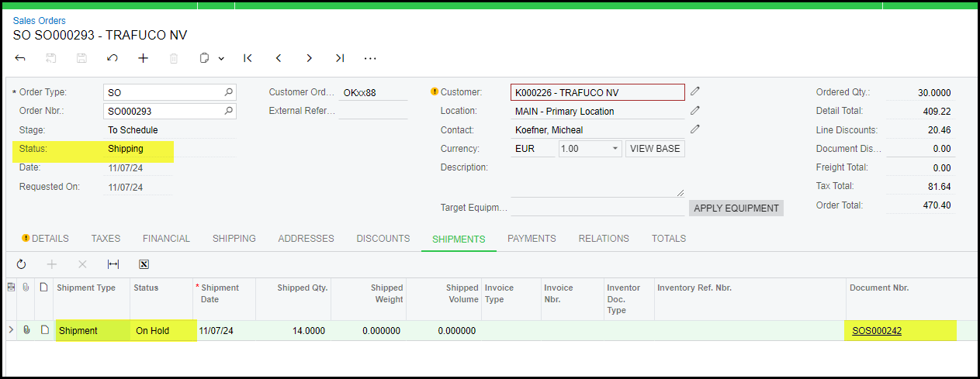The width and height of the screenshot is (980, 379).
Task: Open the Payments tab
Action: [x=532, y=239]
